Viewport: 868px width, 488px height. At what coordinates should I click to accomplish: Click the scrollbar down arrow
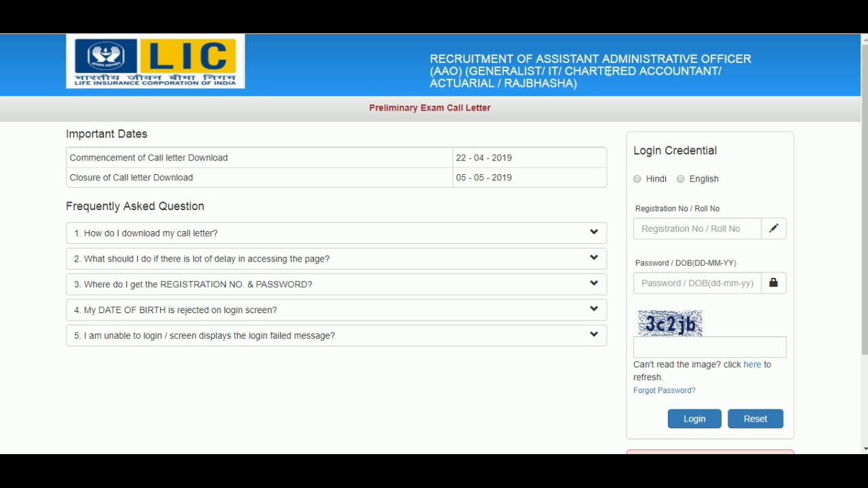865,449
